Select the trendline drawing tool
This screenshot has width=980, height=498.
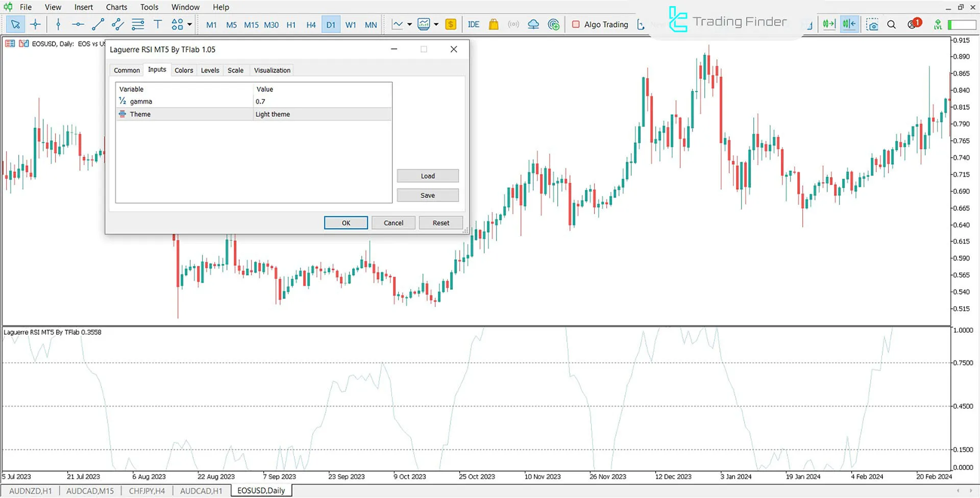tap(98, 24)
